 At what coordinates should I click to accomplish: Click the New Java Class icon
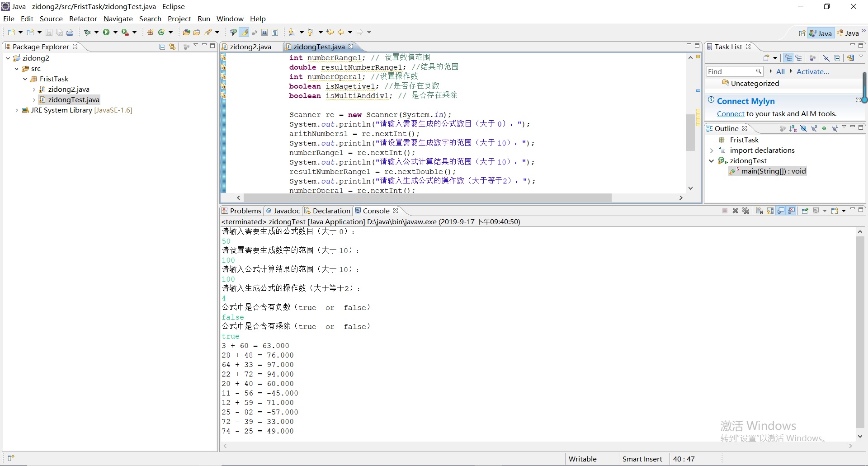161,32
